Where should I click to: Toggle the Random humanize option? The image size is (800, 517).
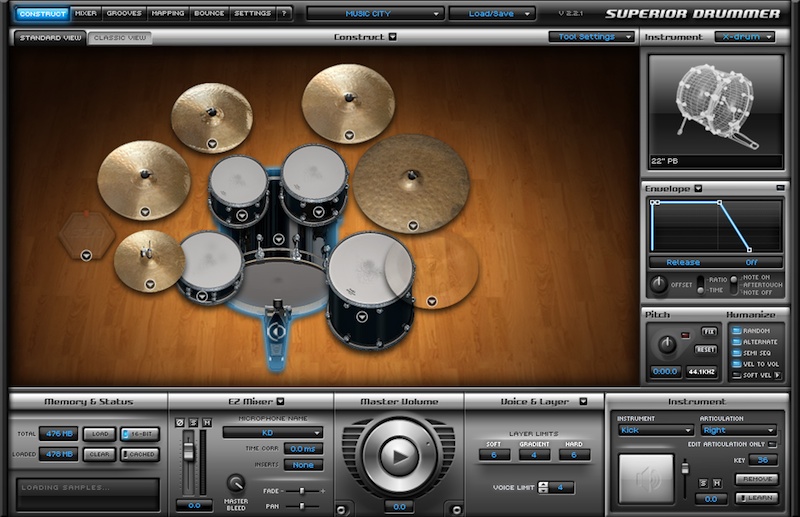(x=757, y=330)
